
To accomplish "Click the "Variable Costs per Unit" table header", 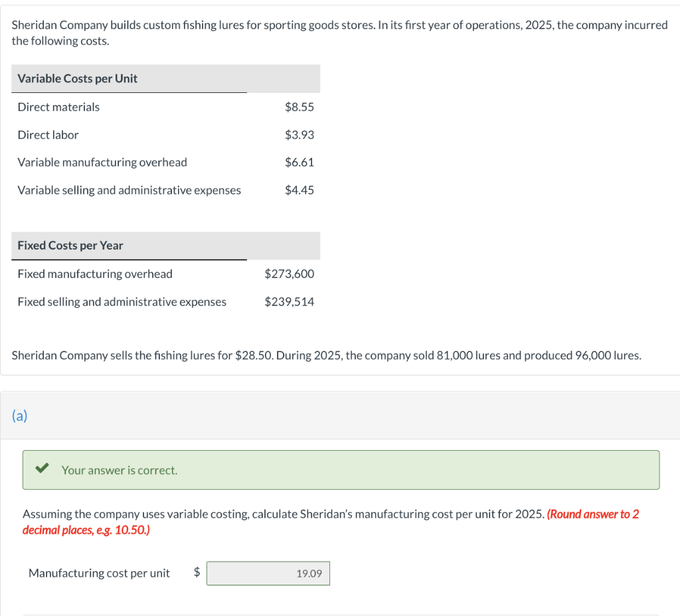I will pos(78,78).
